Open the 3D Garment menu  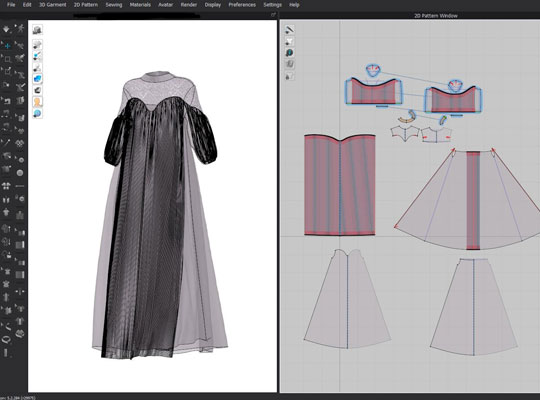pyautogui.click(x=52, y=5)
